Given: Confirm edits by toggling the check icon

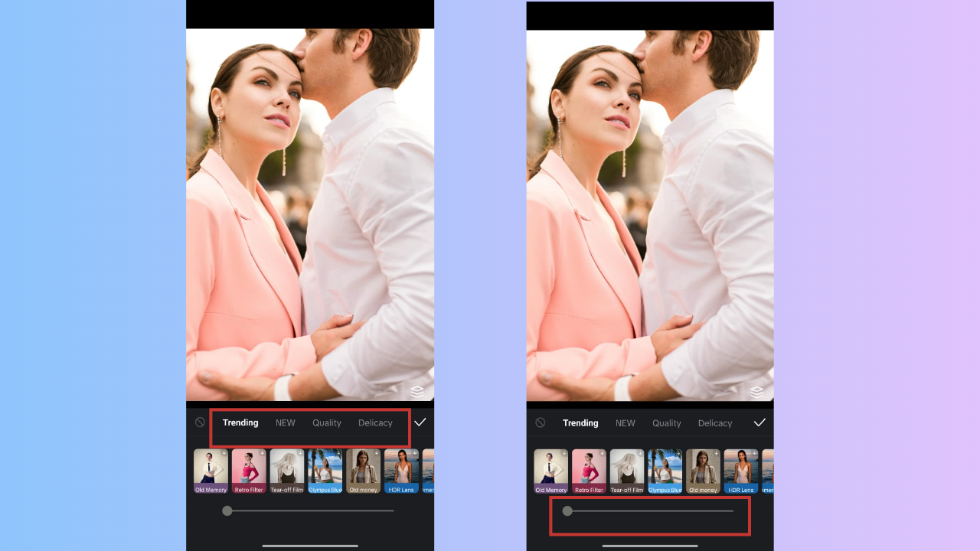Looking at the screenshot, I should point(420,422).
